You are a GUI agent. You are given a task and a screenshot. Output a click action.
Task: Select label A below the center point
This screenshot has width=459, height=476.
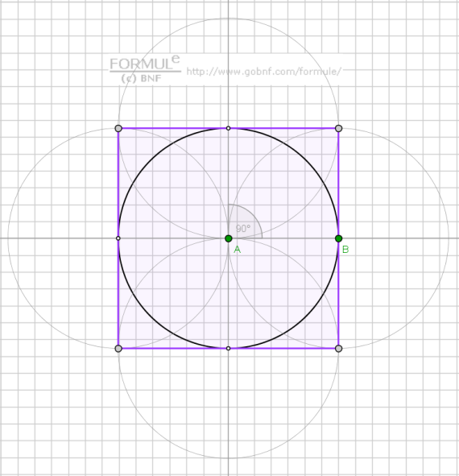pyautogui.click(x=237, y=250)
